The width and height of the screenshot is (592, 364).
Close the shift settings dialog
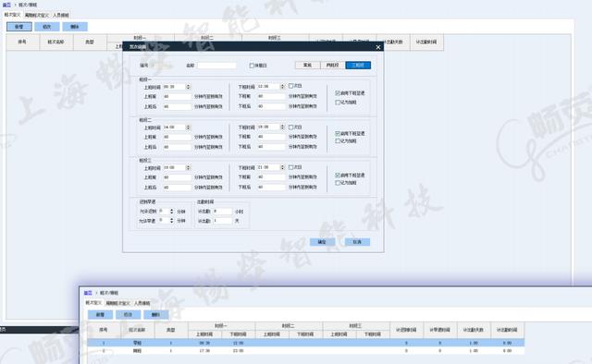pos(378,47)
